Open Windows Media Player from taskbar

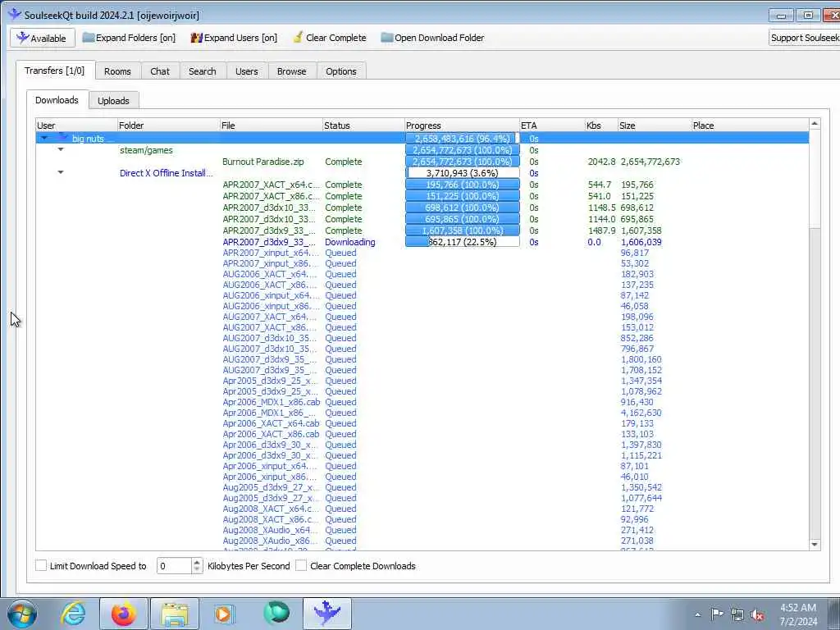[x=225, y=614]
